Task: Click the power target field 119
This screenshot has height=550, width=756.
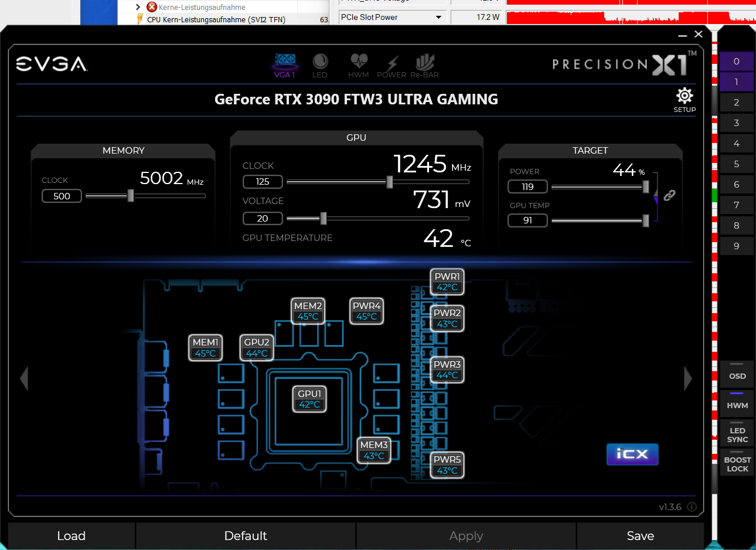Action: pyautogui.click(x=527, y=186)
